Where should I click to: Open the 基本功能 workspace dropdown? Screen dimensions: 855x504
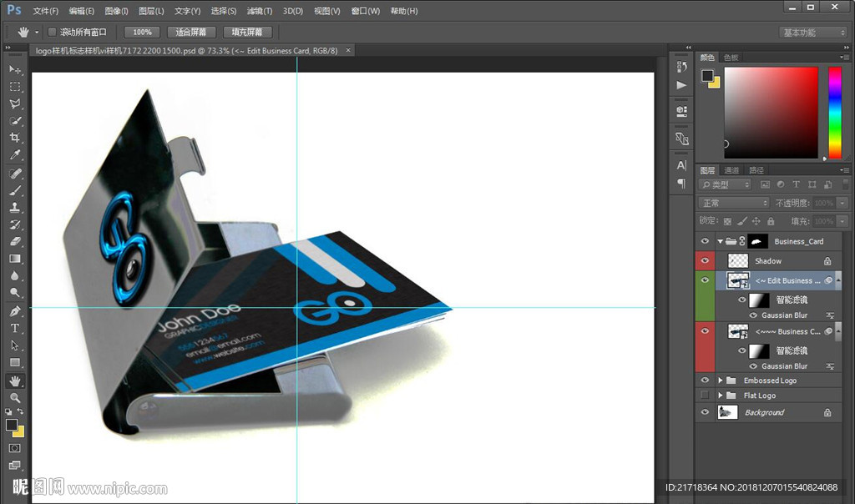812,33
